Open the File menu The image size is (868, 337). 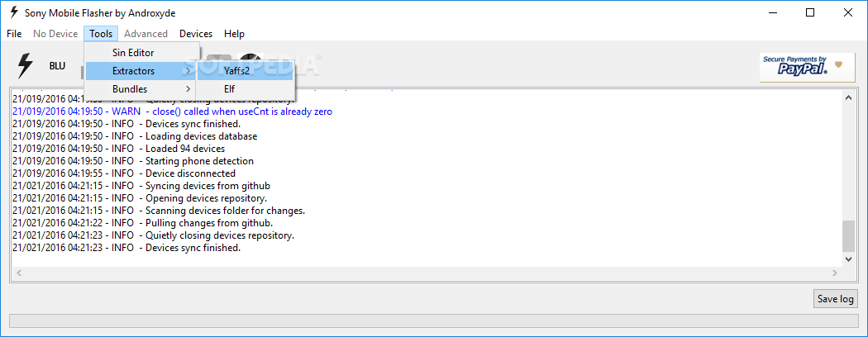(x=14, y=34)
